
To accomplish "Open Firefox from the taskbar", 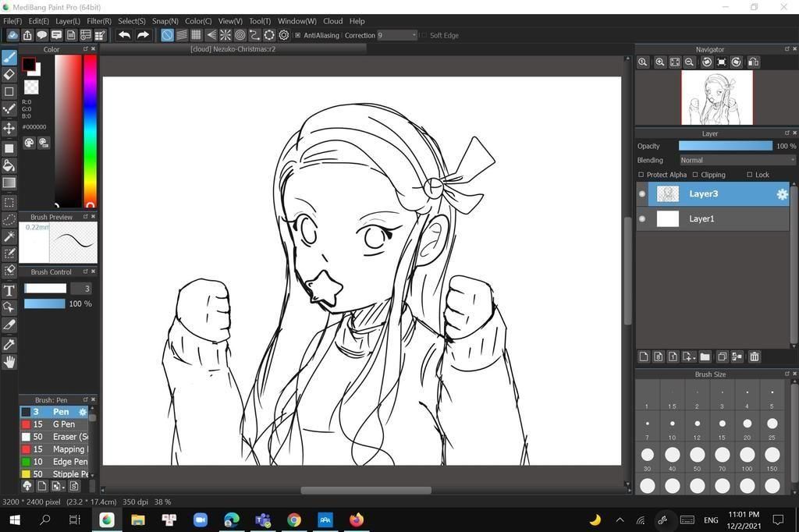I will point(357,520).
